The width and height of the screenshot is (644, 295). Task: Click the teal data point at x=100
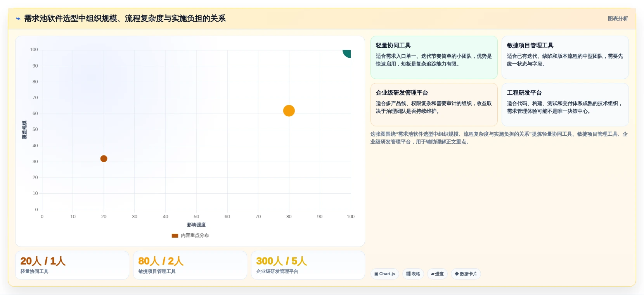347,53
